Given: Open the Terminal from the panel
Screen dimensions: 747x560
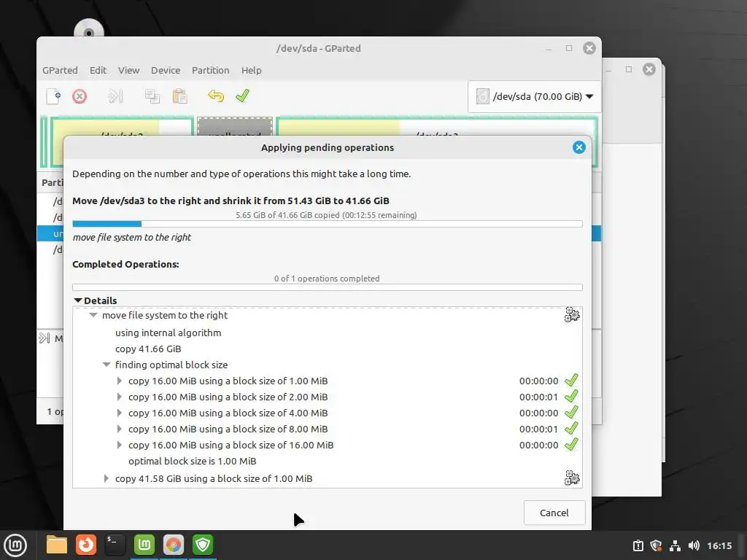Looking at the screenshot, I should [x=115, y=545].
